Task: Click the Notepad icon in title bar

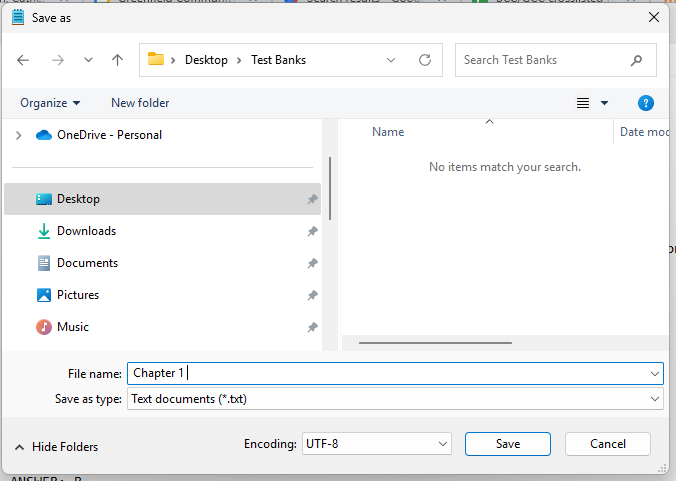Action: pos(18,18)
